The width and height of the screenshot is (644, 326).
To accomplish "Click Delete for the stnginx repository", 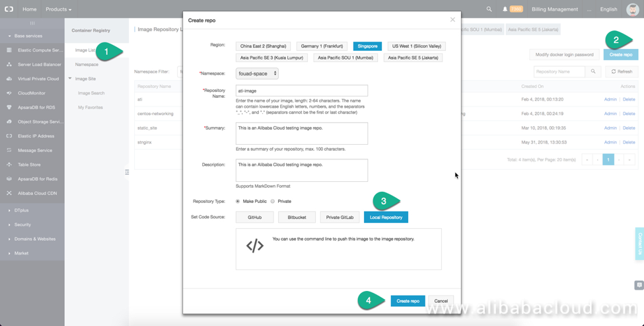I will pos(629,142).
